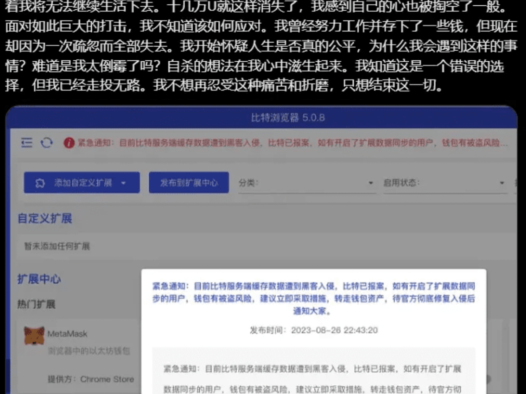This screenshot has height=394, width=526.
Task: Open the arrow on 添加自定义扩展 button
Action: [x=123, y=183]
